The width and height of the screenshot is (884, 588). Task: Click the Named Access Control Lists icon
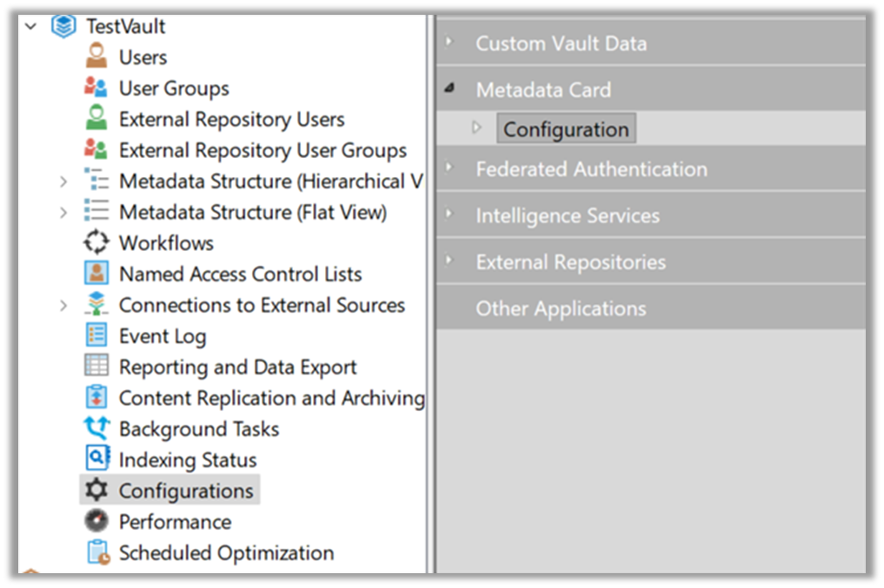tap(96, 274)
